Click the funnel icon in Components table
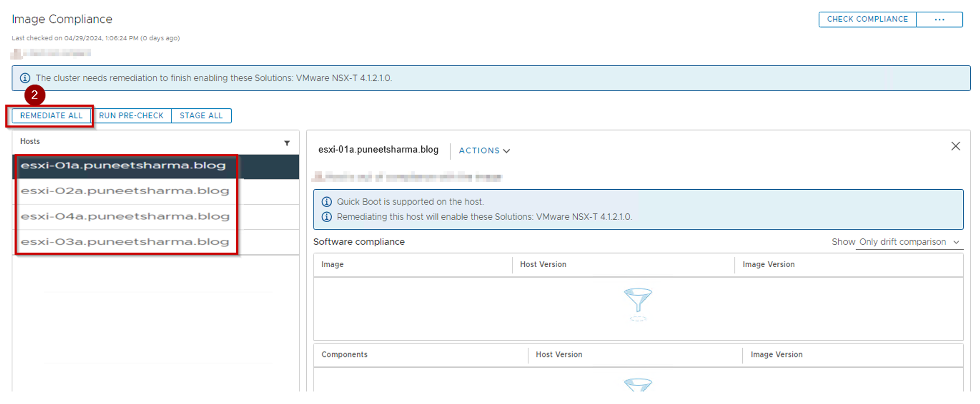Screen dimensions: 980x404 click(637, 385)
